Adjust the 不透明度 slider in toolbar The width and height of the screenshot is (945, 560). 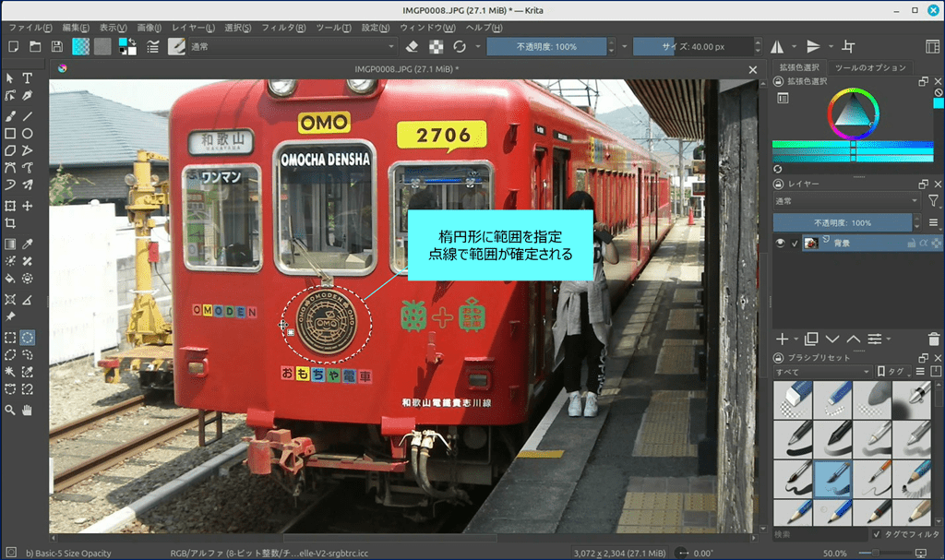click(546, 46)
